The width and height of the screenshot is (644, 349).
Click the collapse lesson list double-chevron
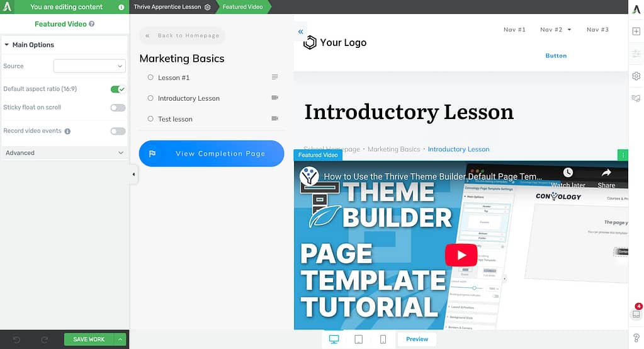click(301, 31)
